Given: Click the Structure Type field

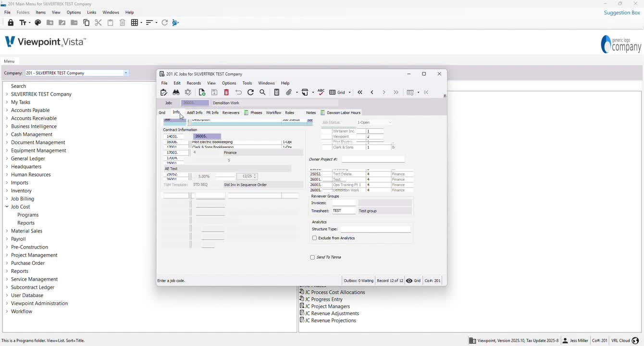Looking at the screenshot, I should [376, 229].
